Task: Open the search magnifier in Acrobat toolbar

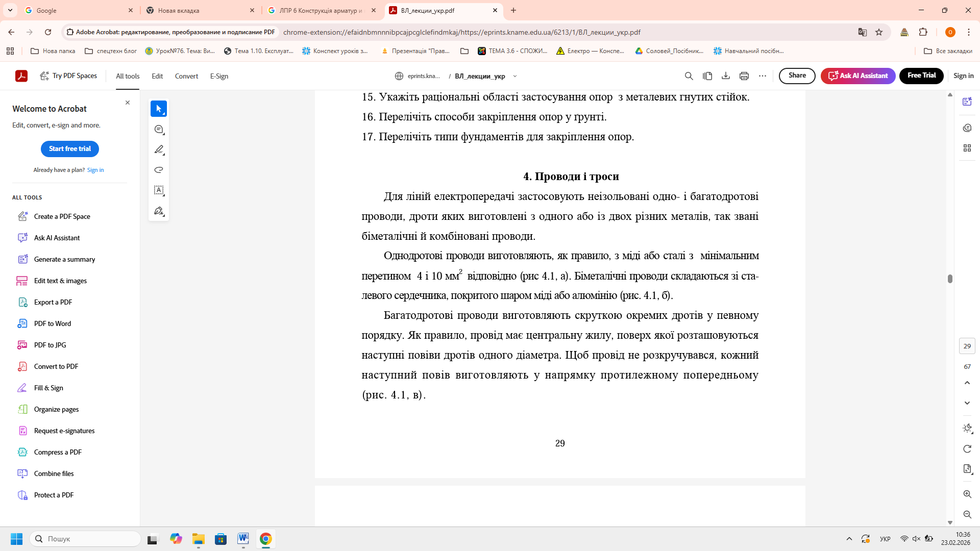Action: tap(689, 76)
